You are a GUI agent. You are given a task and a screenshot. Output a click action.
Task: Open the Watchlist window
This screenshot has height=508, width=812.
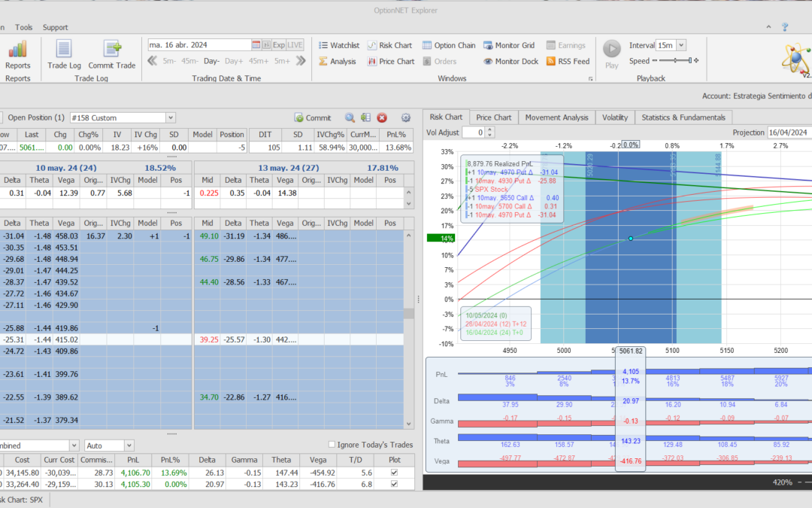[339, 45]
